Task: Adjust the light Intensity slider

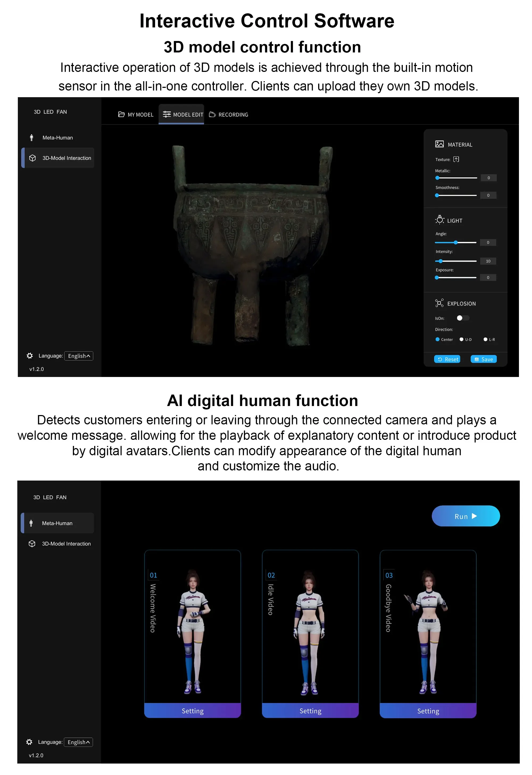Action: pos(456,261)
